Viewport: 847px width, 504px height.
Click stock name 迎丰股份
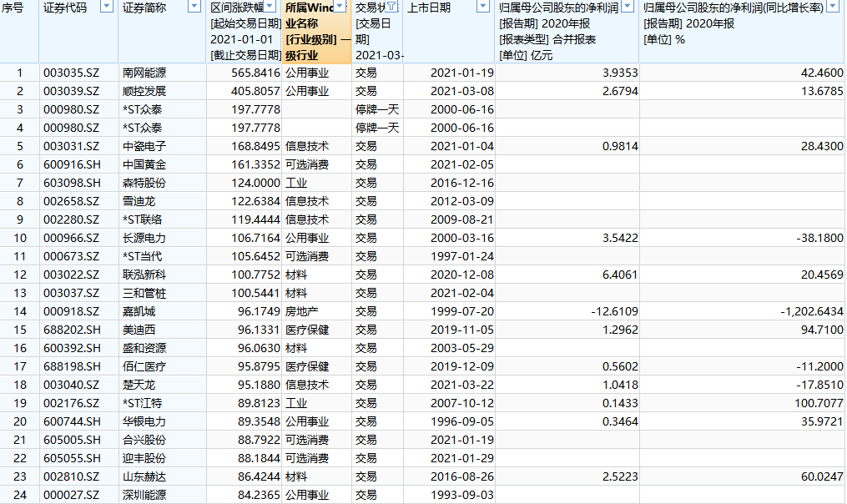144,459
